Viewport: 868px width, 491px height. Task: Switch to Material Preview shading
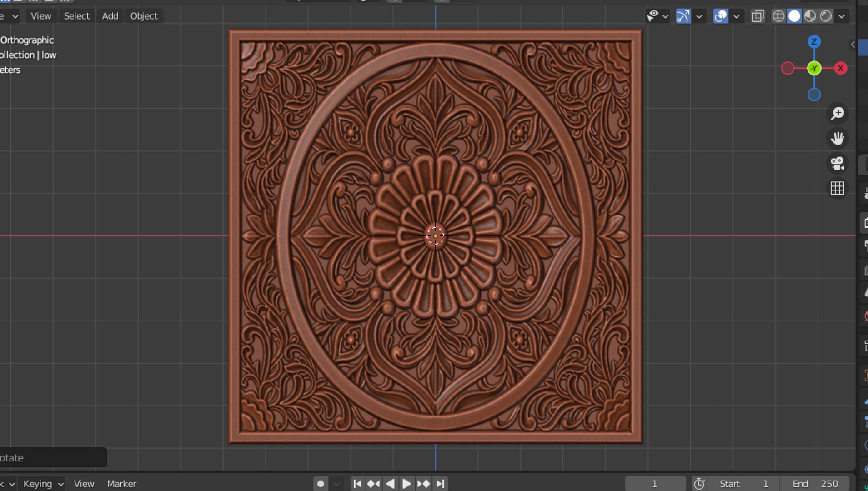click(810, 16)
